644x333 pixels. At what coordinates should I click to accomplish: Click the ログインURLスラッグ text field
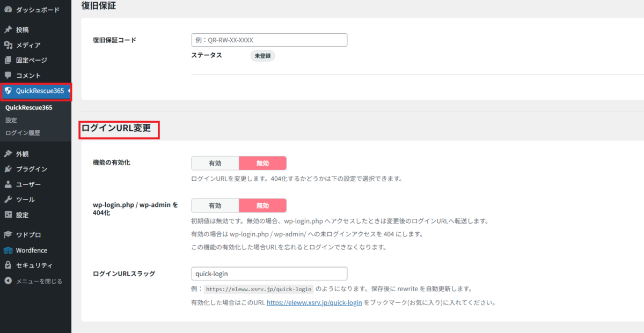click(x=269, y=273)
